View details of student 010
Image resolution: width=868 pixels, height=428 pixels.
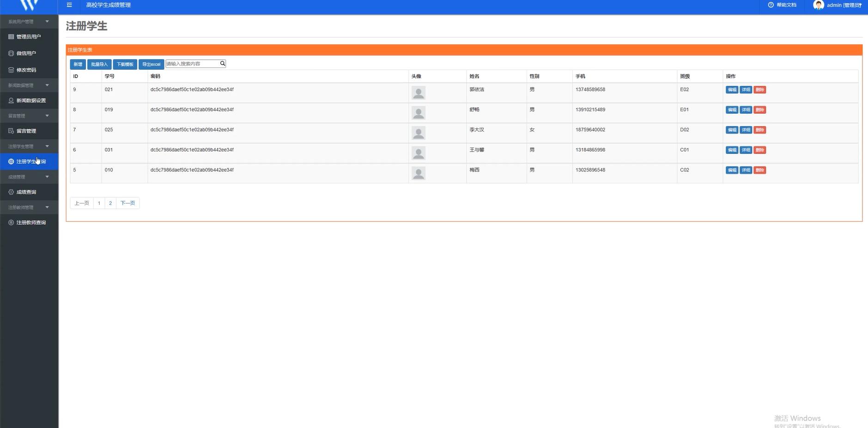click(x=746, y=170)
